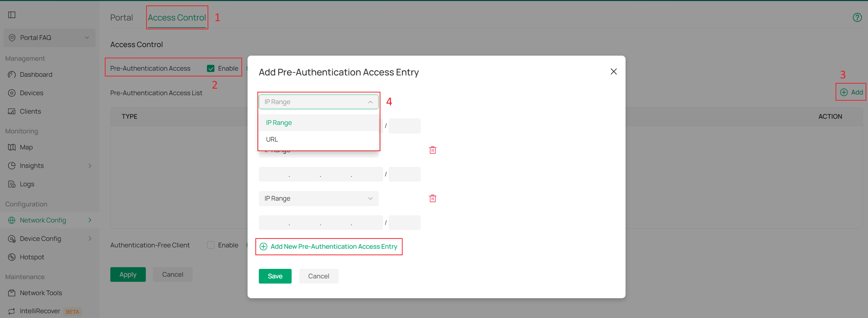Click the third entry's subnet mask field
The width and height of the screenshot is (868, 318).
point(404,223)
